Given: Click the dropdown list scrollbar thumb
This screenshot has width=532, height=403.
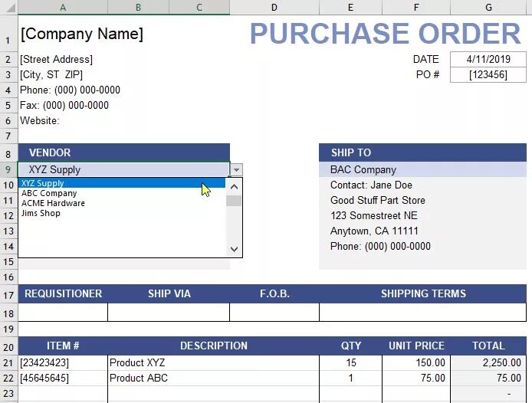Looking at the screenshot, I should click(234, 201).
